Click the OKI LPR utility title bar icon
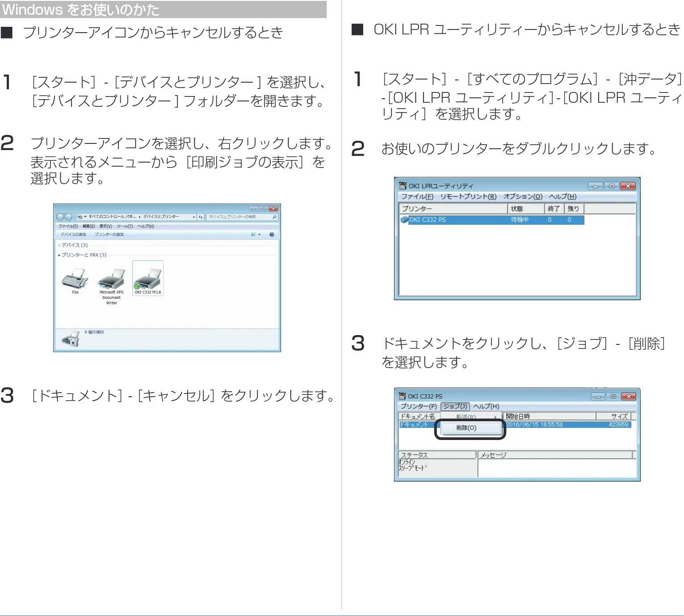The height and width of the screenshot is (616, 684). click(x=403, y=186)
